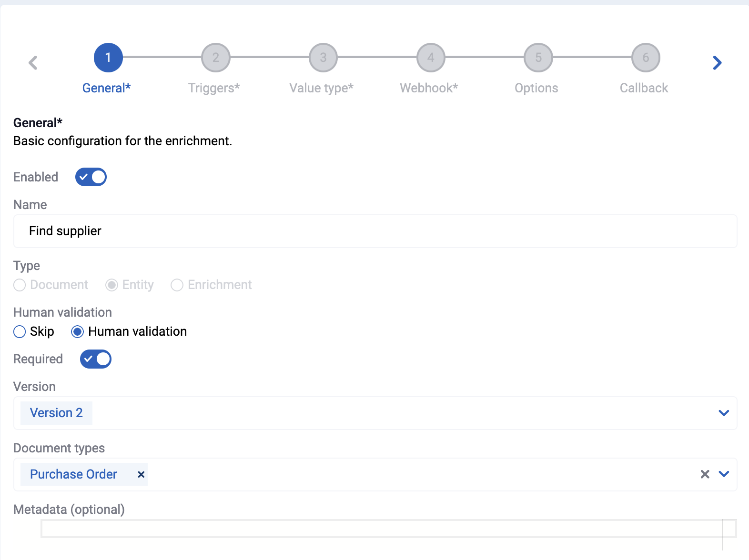Focus the Metadata optional text area
The image size is (749, 560).
[x=389, y=529]
